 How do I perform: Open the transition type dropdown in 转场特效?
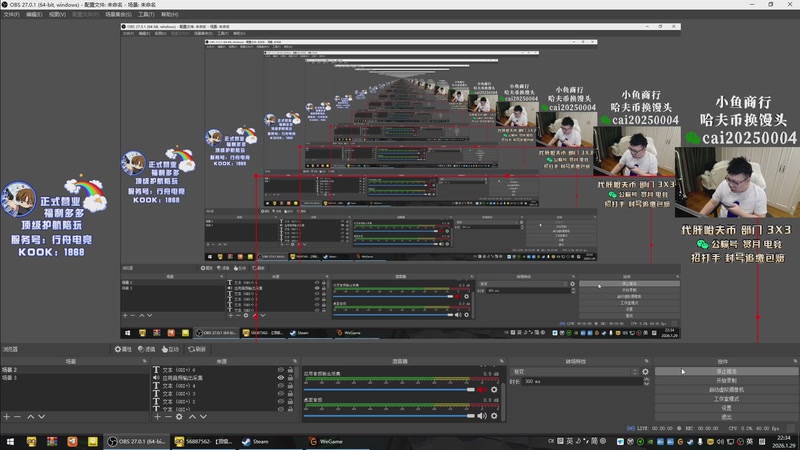[x=574, y=371]
